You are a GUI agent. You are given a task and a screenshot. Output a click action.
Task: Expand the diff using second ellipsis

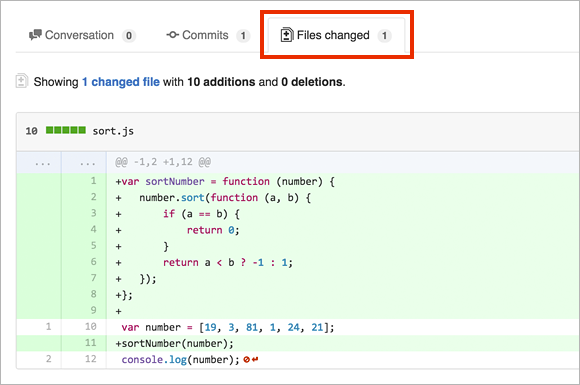[88, 163]
